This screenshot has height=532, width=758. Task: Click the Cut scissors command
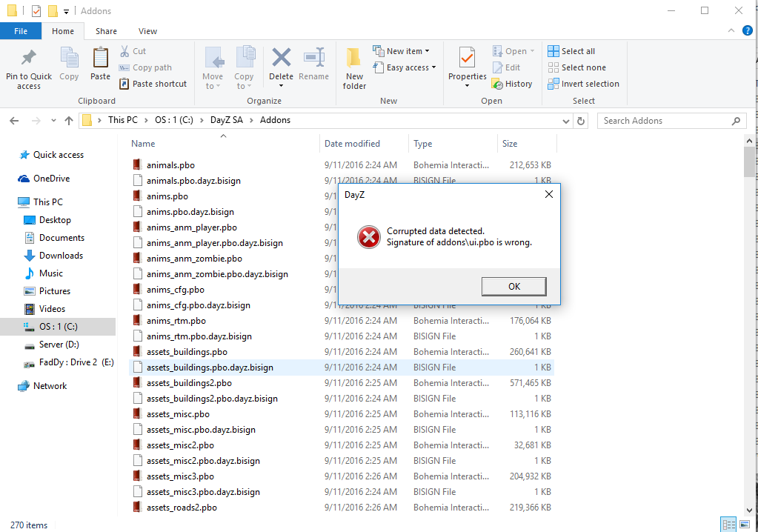(x=133, y=51)
